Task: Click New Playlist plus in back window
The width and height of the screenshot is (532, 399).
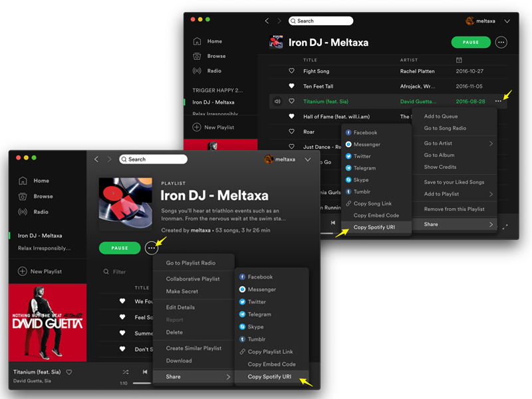Action: click(196, 127)
